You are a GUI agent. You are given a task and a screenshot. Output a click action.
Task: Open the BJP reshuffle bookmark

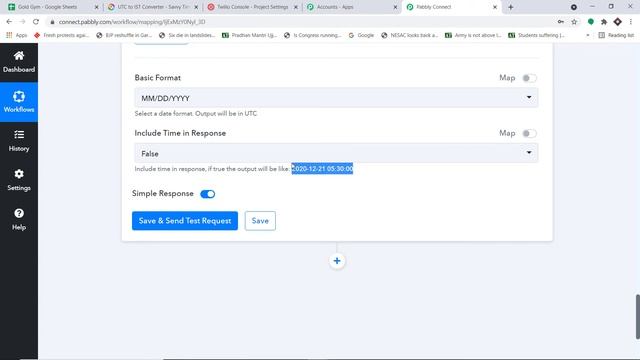pos(124,35)
